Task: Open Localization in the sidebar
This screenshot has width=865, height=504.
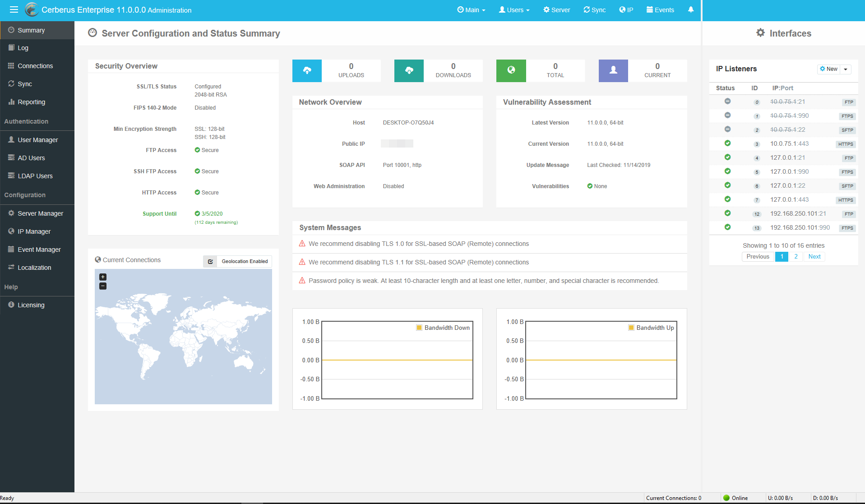Action: (37, 268)
